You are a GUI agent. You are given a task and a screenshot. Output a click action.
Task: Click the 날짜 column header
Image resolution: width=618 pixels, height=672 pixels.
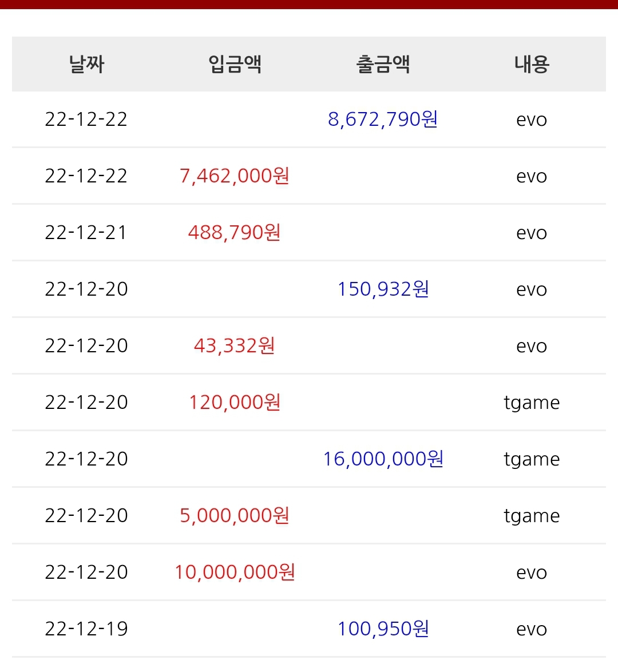pyautogui.click(x=86, y=64)
